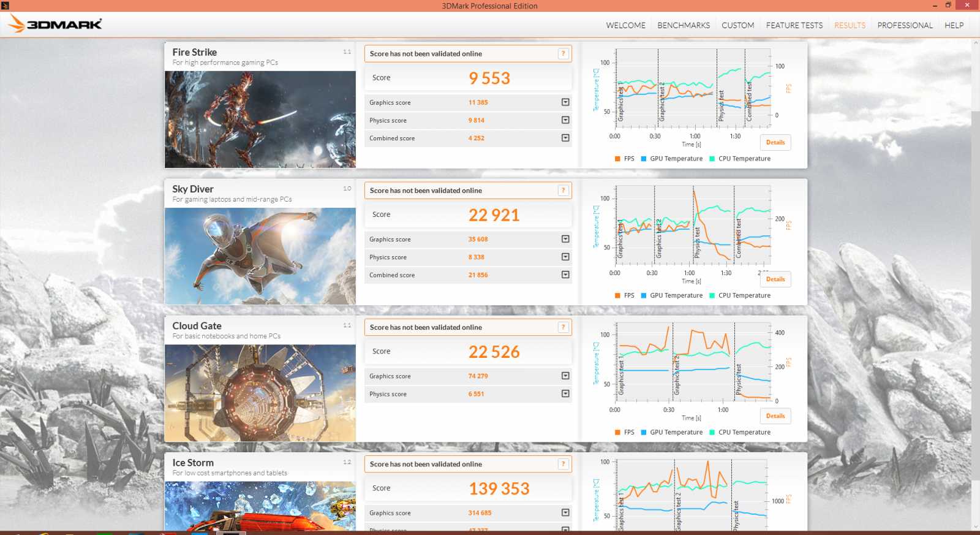Open Cloud Gate graph Details button

(775, 415)
